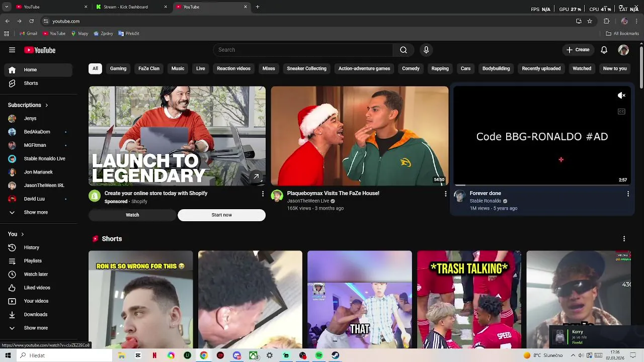Open All Bookmarks folder
The image size is (644, 362).
coord(622,34)
